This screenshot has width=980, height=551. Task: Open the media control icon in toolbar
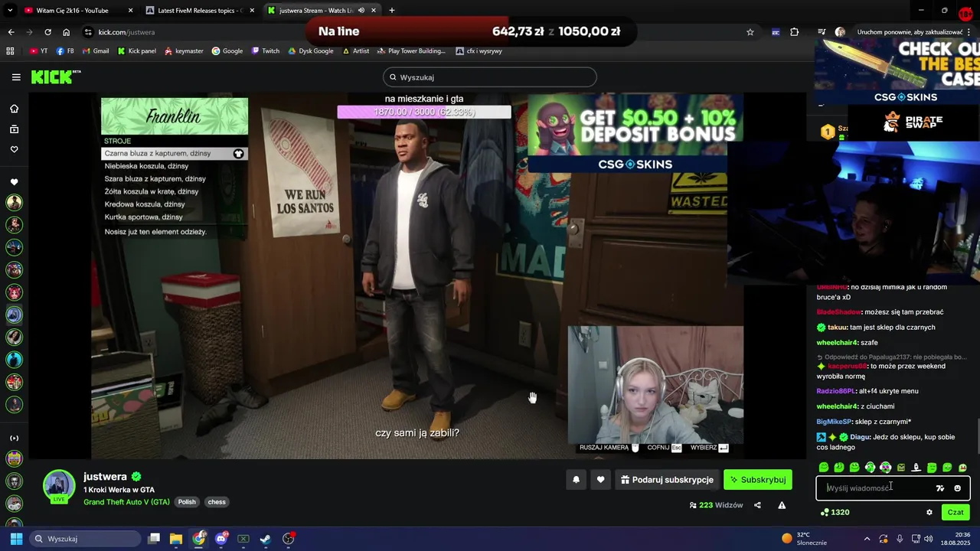click(x=822, y=32)
